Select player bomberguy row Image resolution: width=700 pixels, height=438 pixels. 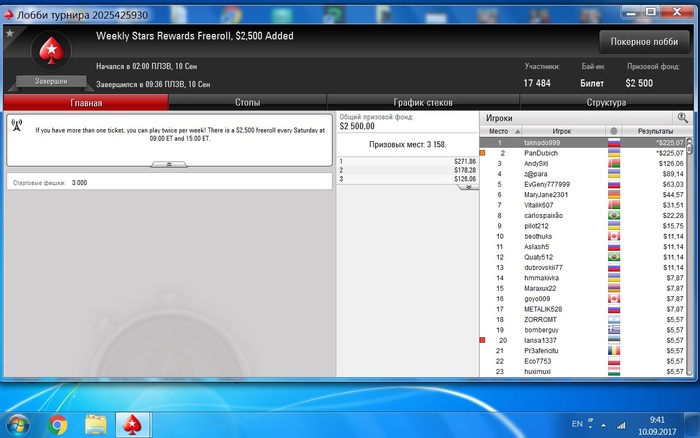click(583, 330)
